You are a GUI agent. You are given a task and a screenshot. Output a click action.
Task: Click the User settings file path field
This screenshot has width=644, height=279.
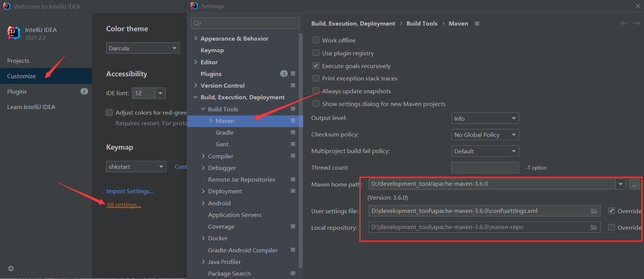484,211
